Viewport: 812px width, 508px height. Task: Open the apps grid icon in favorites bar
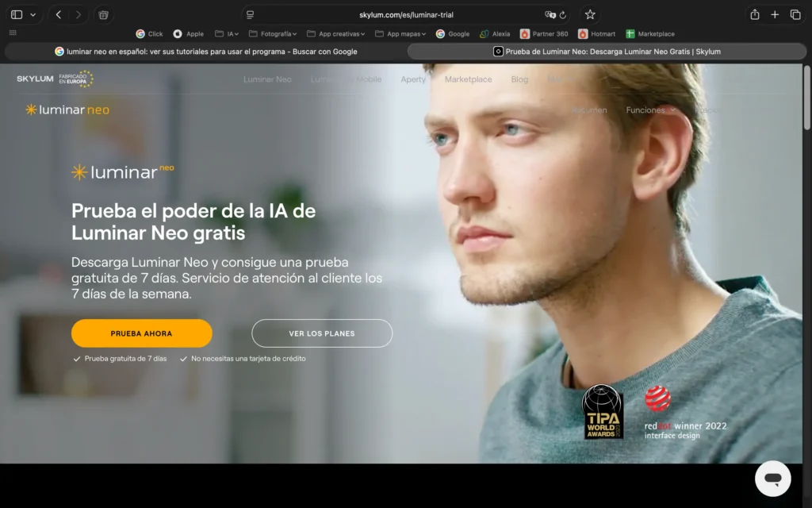pos(13,33)
